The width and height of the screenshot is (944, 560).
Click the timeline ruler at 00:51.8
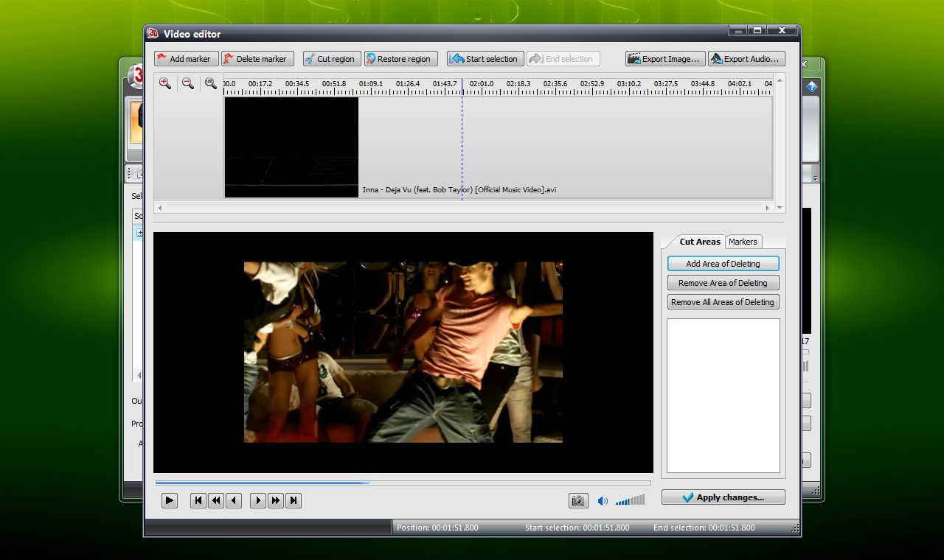coord(334,84)
